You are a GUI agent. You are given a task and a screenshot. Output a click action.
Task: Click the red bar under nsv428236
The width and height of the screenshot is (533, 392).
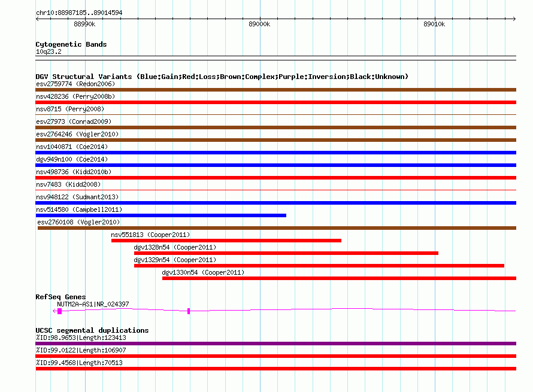(x=275, y=102)
